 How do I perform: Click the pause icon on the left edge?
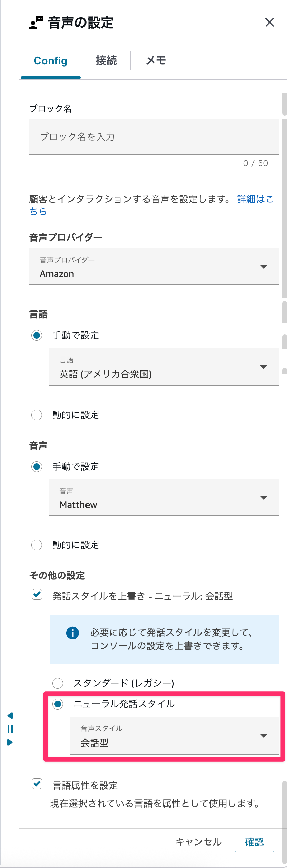pyautogui.click(x=10, y=729)
